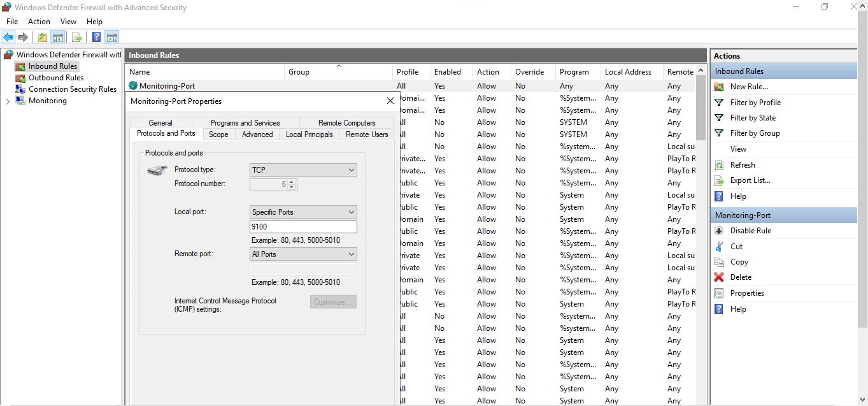
Task: Click the Back arrow toolbar icon
Action: 8,37
